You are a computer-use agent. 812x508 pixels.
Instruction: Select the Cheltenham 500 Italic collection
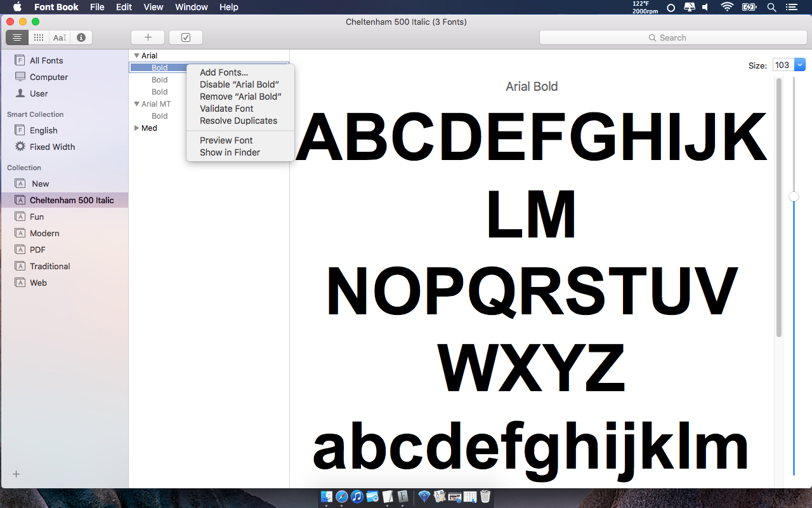click(64, 200)
